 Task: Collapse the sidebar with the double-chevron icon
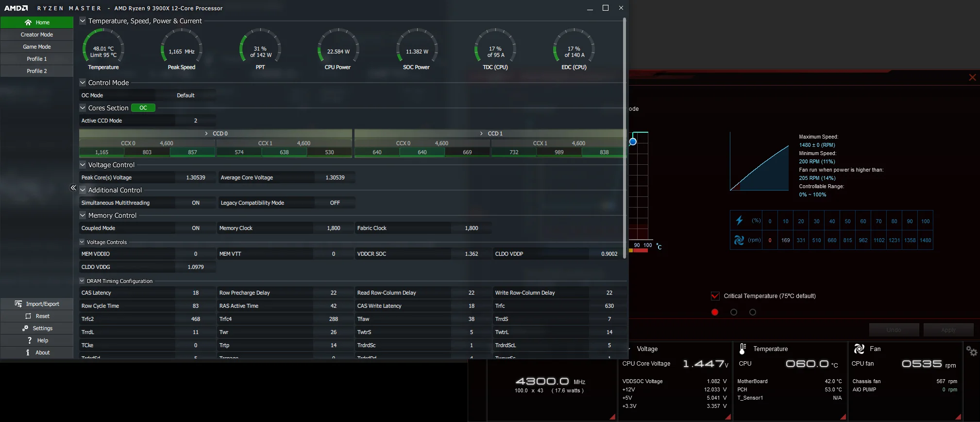tap(73, 188)
